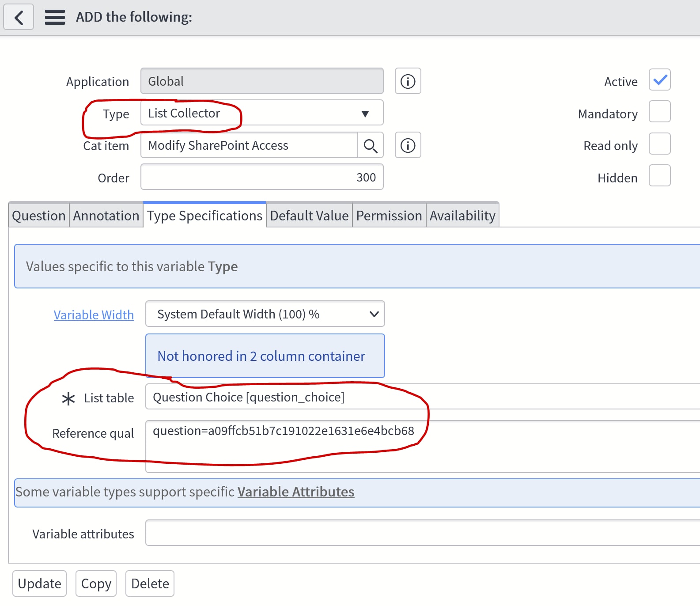Switch to the Question tab

(39, 216)
